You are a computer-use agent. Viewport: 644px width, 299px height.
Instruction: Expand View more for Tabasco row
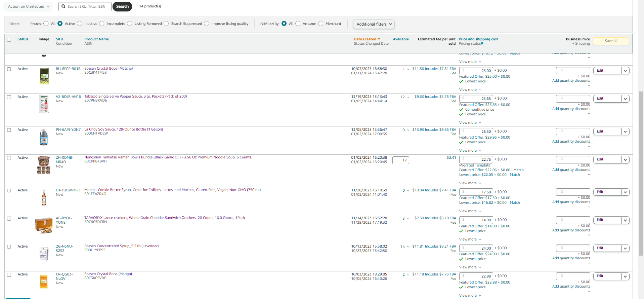[470, 123]
